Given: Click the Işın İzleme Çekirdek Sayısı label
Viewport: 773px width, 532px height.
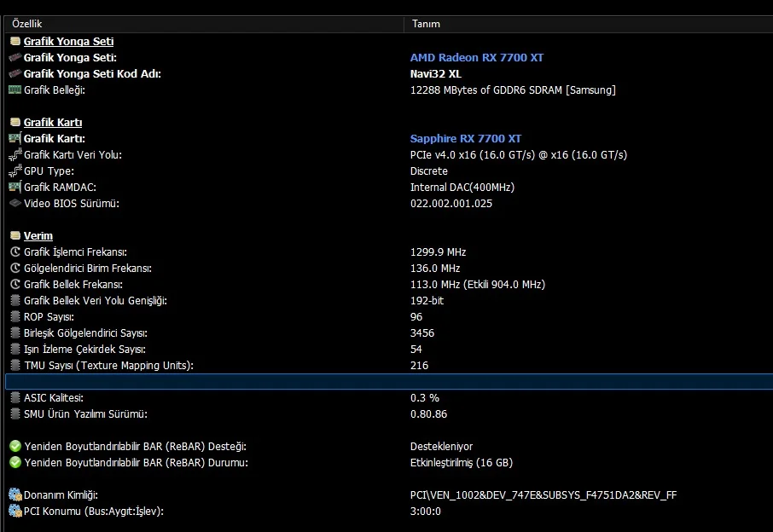Looking at the screenshot, I should coord(84,350).
